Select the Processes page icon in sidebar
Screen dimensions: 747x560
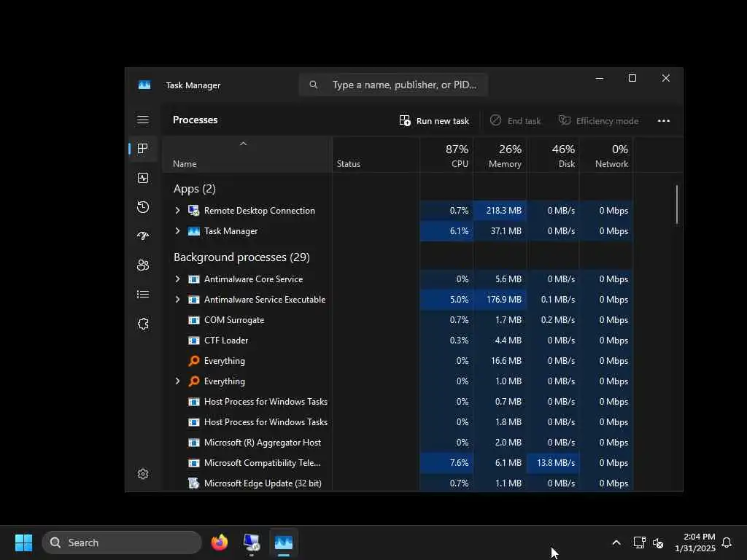click(x=142, y=149)
